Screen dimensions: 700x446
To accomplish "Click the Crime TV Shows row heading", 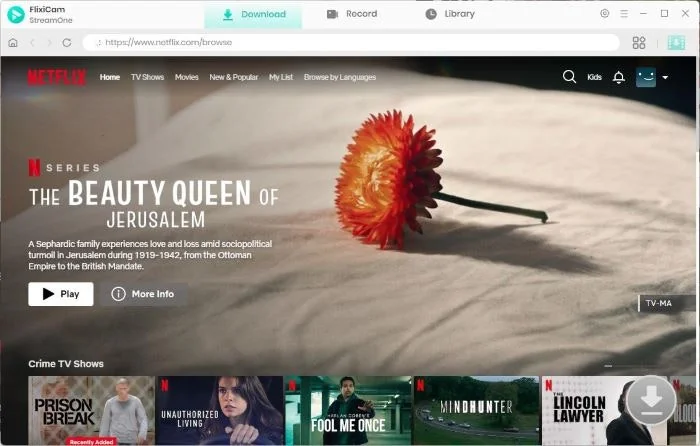I will pos(66,364).
